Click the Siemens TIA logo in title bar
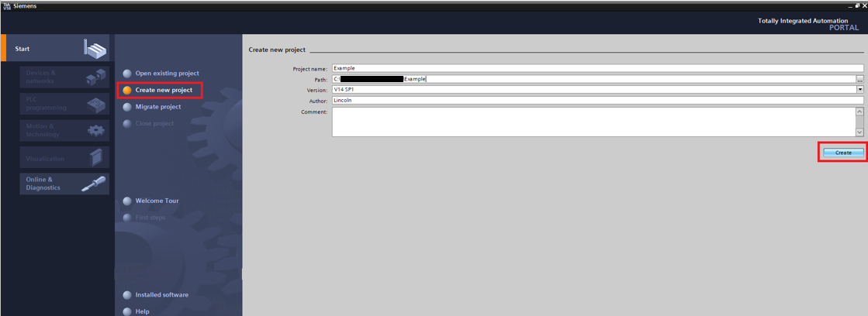 click(x=7, y=5)
